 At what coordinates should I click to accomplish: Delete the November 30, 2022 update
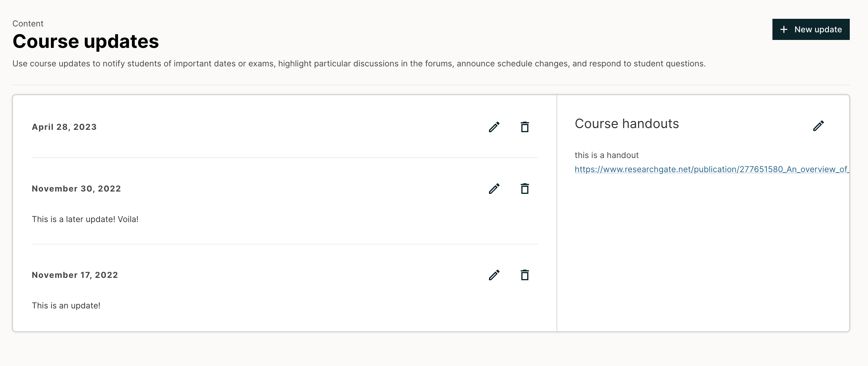[x=525, y=189]
